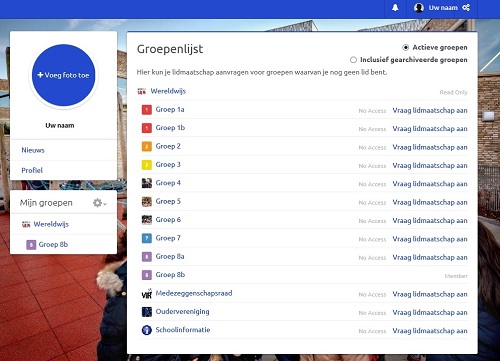Expand the Mijn groepen gear dropdown
Screen dimensions: 500x361
click(x=99, y=203)
